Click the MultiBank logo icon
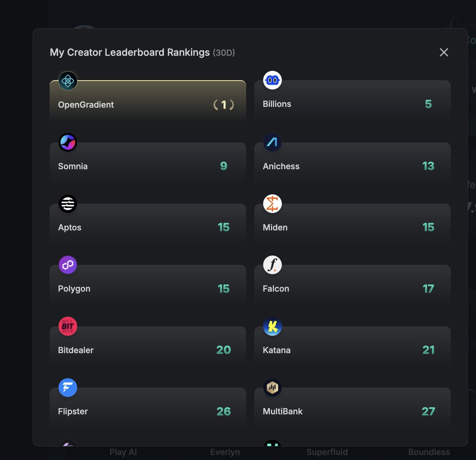This screenshot has width=476, height=460. [x=272, y=388]
